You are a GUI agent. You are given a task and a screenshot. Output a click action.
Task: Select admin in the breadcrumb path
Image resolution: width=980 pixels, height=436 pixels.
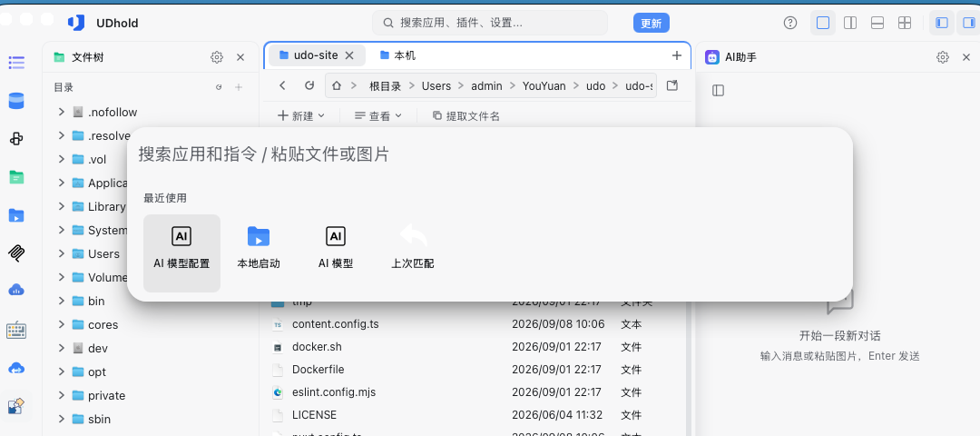point(487,86)
